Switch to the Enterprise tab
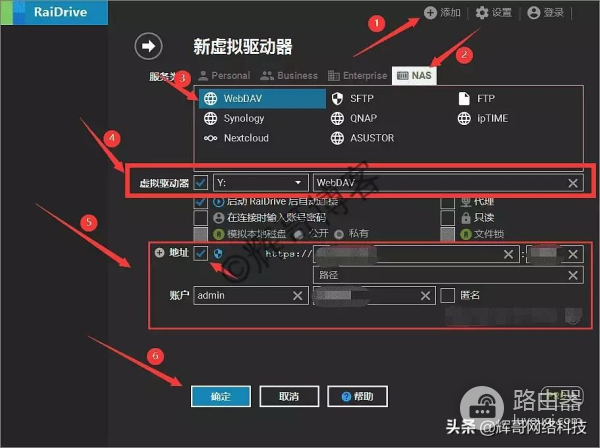 pyautogui.click(x=358, y=76)
